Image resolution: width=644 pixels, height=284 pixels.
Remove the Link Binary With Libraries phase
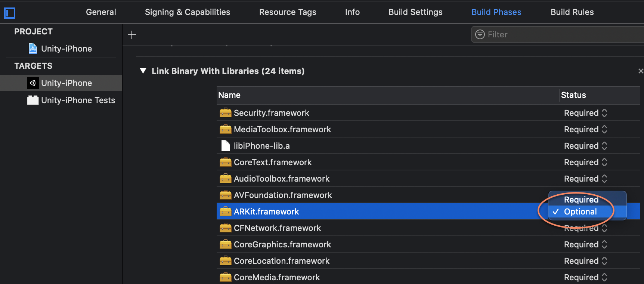coord(641,71)
